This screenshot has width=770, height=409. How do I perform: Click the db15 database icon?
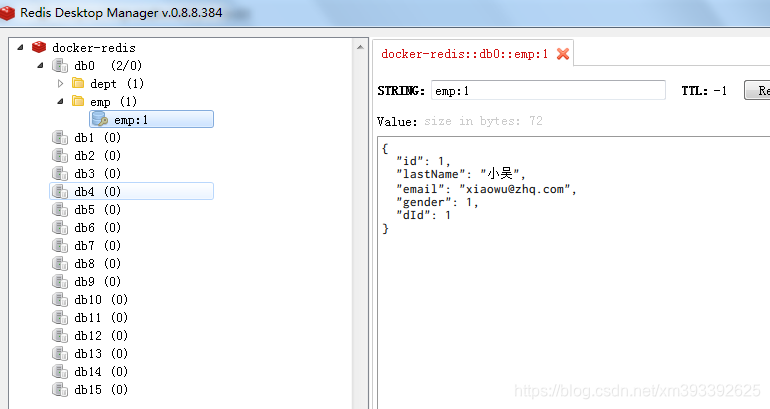pyautogui.click(x=59, y=389)
